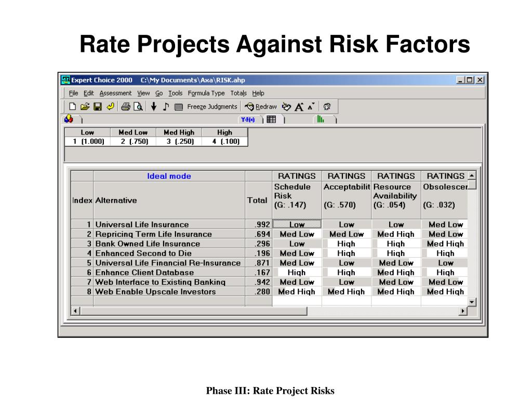Open the File menu
Viewport: 532px width, 399px height.
click(x=73, y=93)
